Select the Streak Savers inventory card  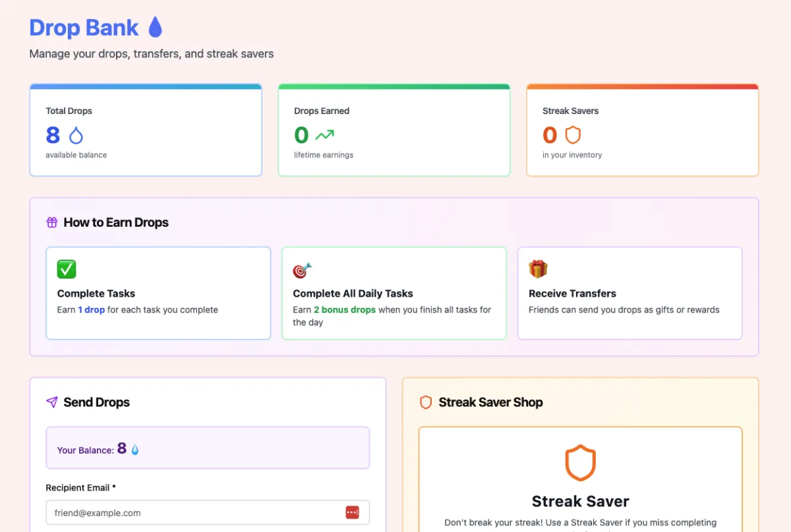pos(643,130)
